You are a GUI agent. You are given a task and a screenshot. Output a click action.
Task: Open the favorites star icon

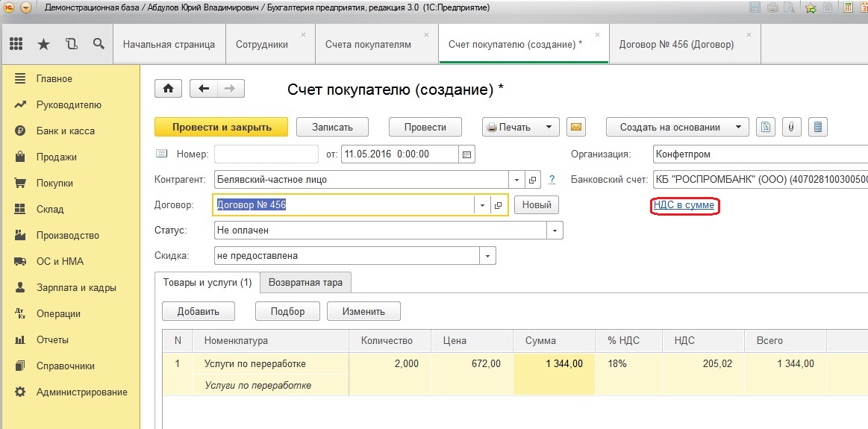click(x=44, y=44)
